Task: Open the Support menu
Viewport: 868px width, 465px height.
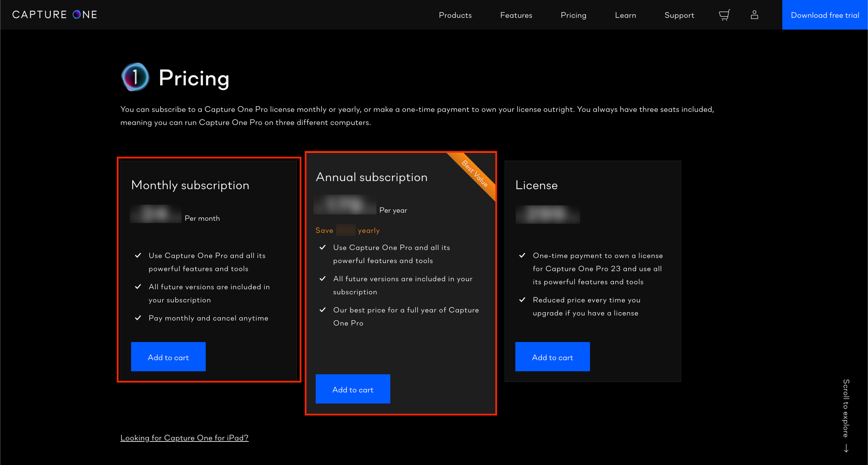Action: (x=679, y=15)
